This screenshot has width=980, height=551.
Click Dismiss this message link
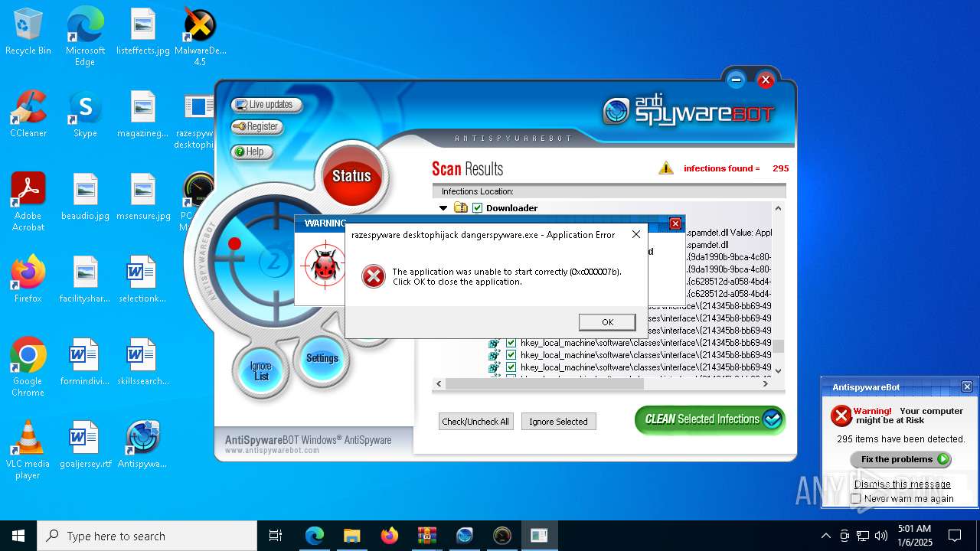902,484
